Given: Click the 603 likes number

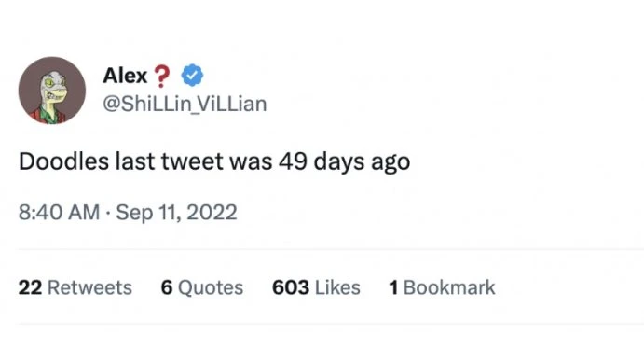Looking at the screenshot, I should (x=291, y=287).
